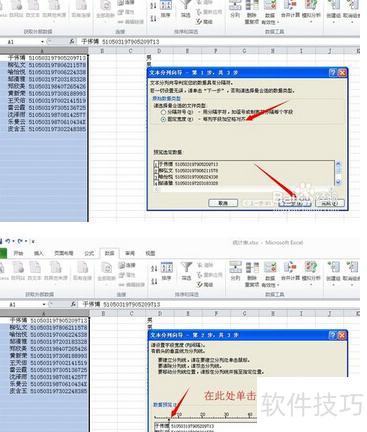Click ruler mark 10 in step 2 preview
367x432 pixels.
tap(179, 415)
